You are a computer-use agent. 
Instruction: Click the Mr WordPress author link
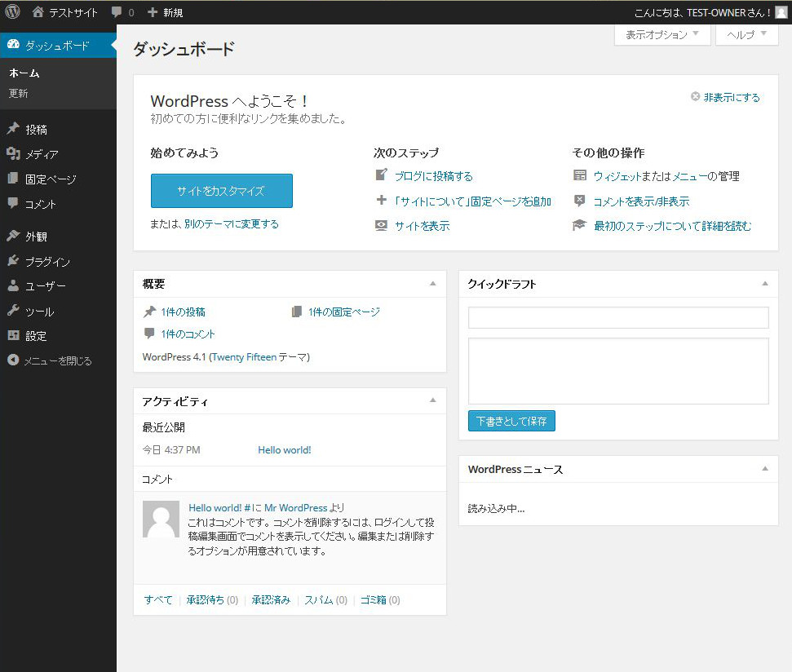point(296,508)
